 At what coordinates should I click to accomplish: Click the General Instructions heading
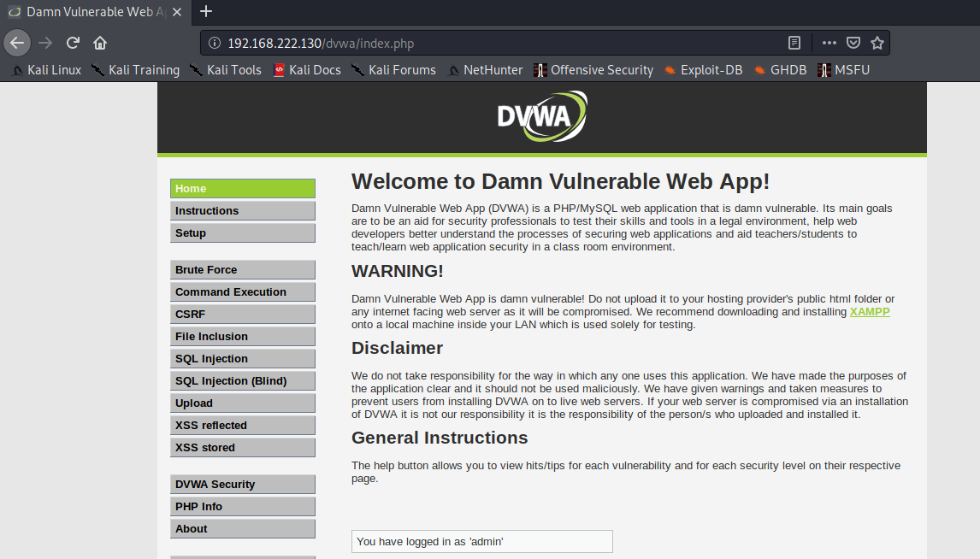pos(440,438)
